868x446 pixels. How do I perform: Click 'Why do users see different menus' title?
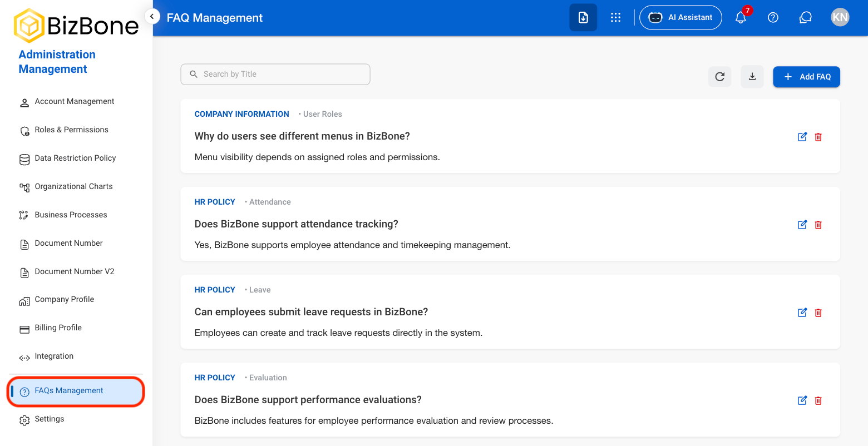point(302,136)
